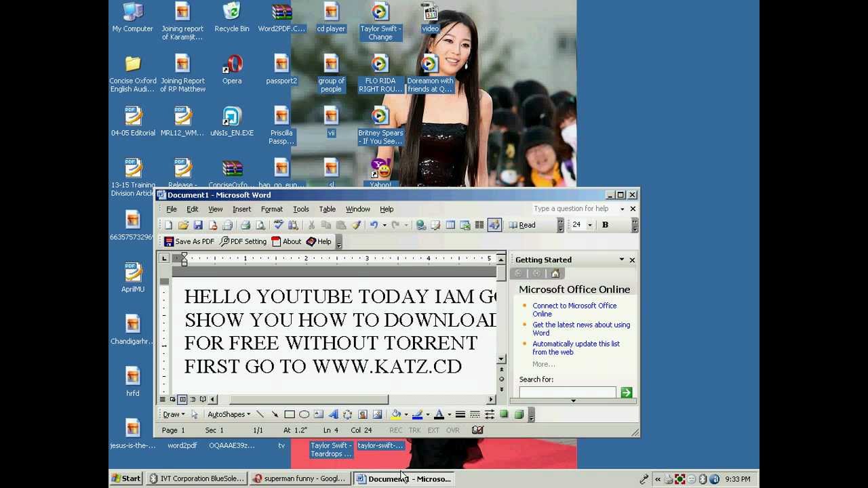Expand the Draw menu in Drawing toolbar
The height and width of the screenshot is (488, 868).
pyautogui.click(x=174, y=414)
